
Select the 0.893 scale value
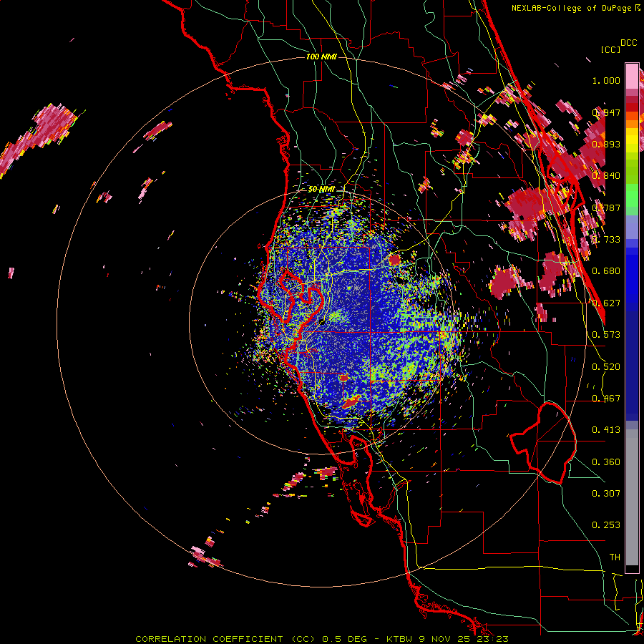click(x=606, y=144)
